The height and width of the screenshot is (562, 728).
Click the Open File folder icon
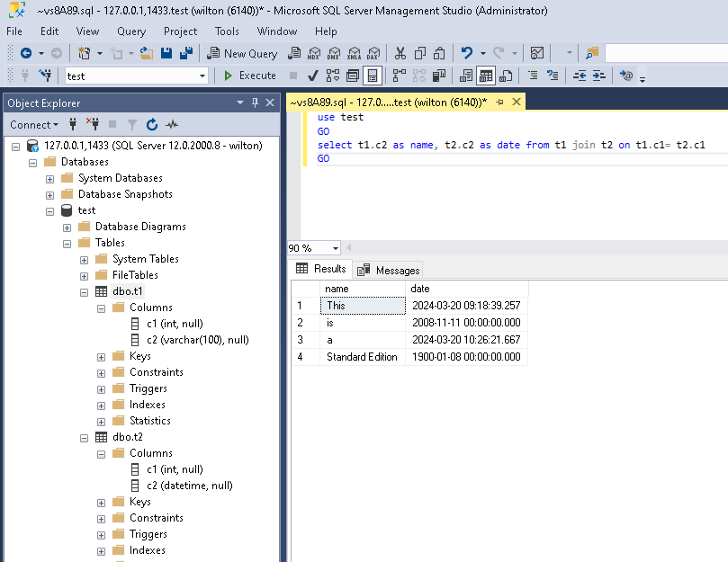pos(147,53)
